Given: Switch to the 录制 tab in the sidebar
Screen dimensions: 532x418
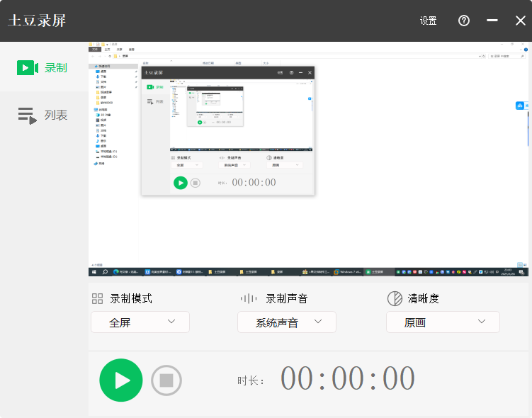Looking at the screenshot, I should pyautogui.click(x=43, y=67).
